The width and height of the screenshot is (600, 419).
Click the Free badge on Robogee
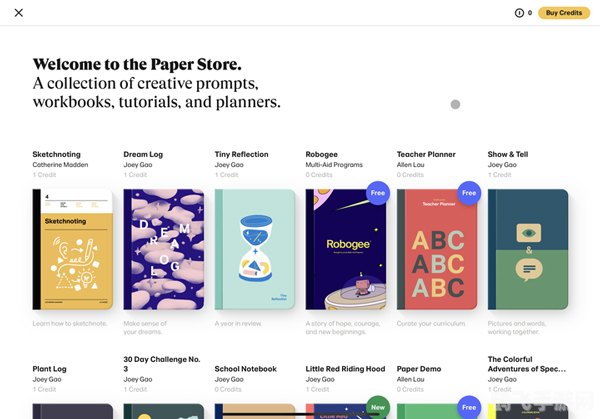click(377, 193)
